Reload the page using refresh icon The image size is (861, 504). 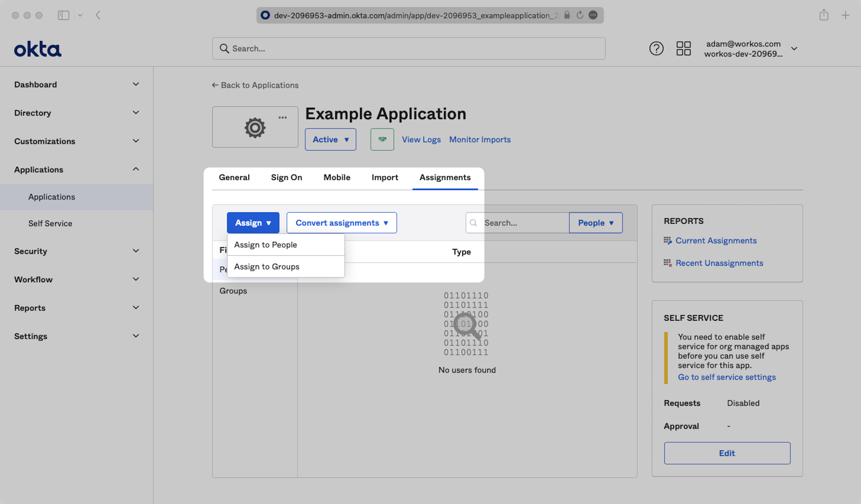pyautogui.click(x=580, y=15)
